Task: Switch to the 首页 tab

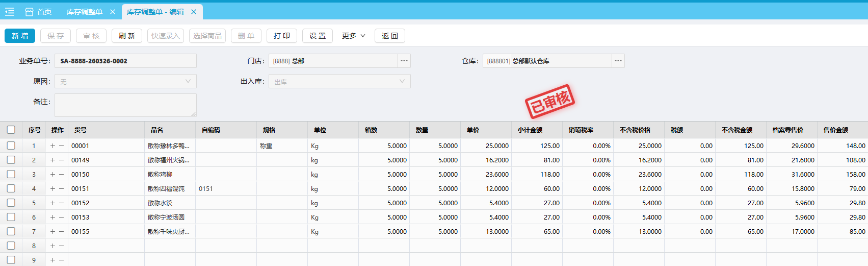Action: pyautogui.click(x=39, y=12)
